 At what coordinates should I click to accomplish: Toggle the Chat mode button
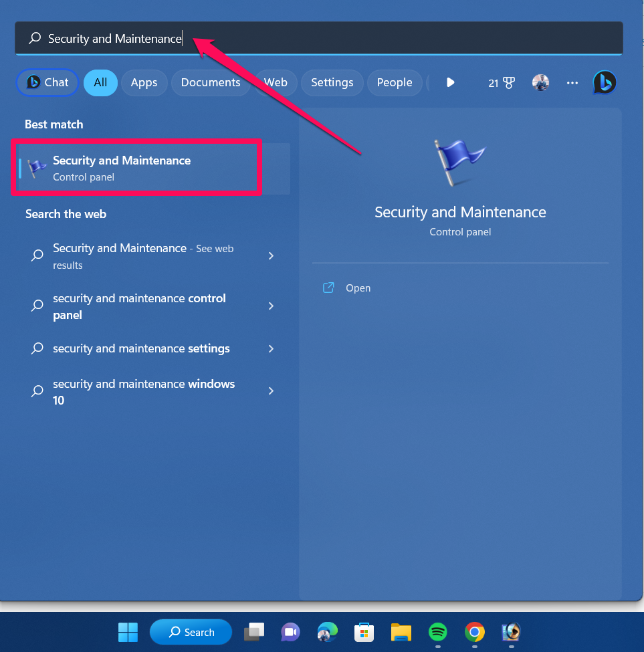tap(47, 82)
